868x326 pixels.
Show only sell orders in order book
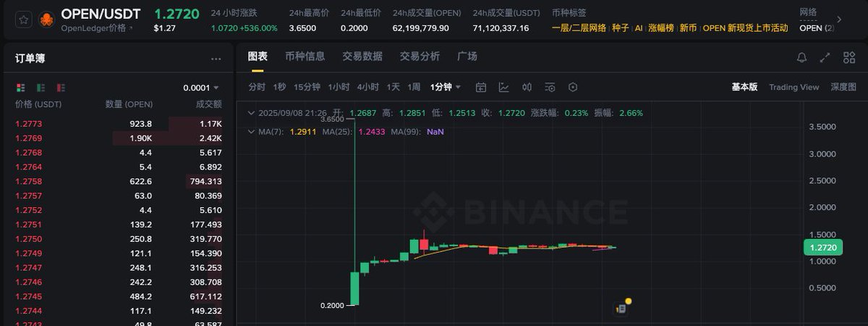(61, 88)
